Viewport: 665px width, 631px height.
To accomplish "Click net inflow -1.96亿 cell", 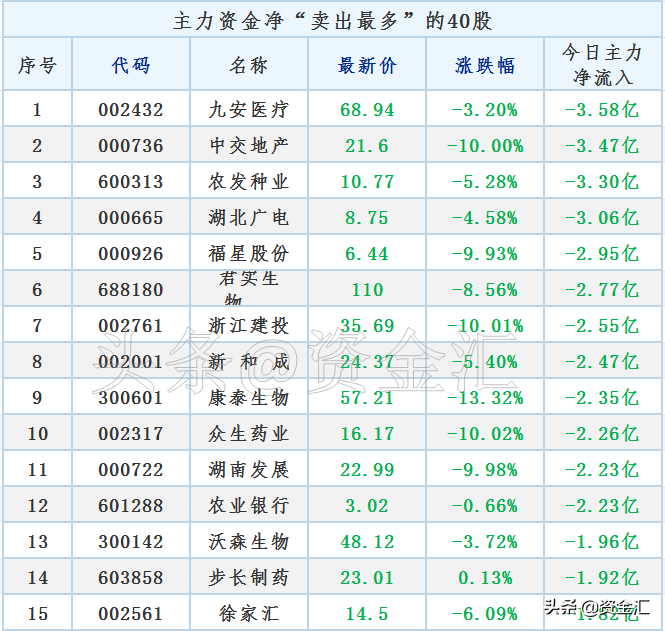I will [x=602, y=542].
